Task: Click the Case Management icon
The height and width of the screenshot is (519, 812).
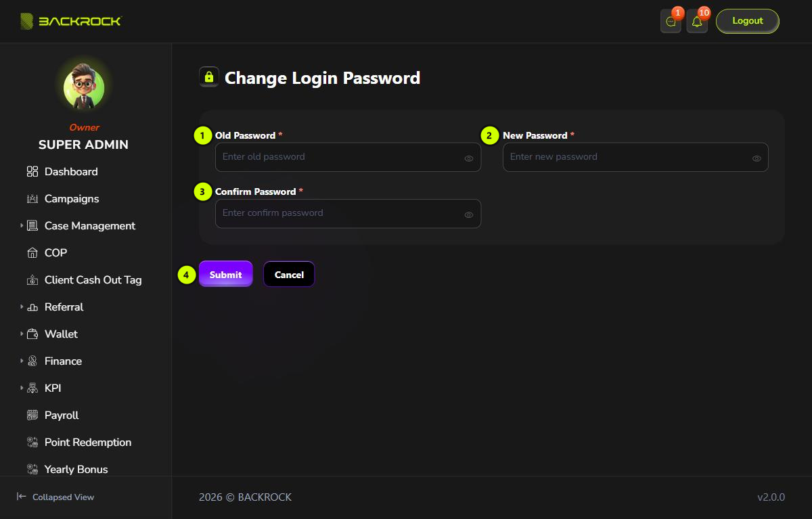Action: [32, 226]
